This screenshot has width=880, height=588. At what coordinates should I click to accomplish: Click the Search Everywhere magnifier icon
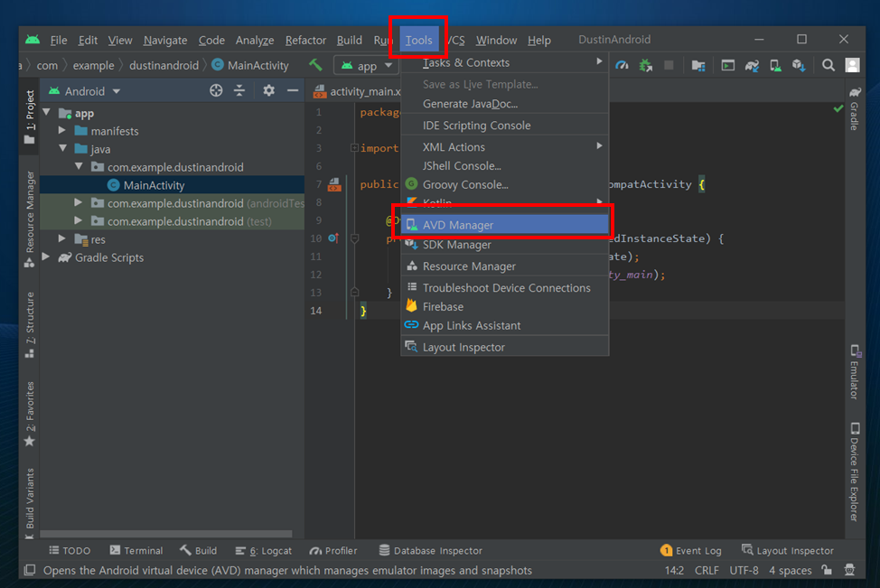point(829,66)
